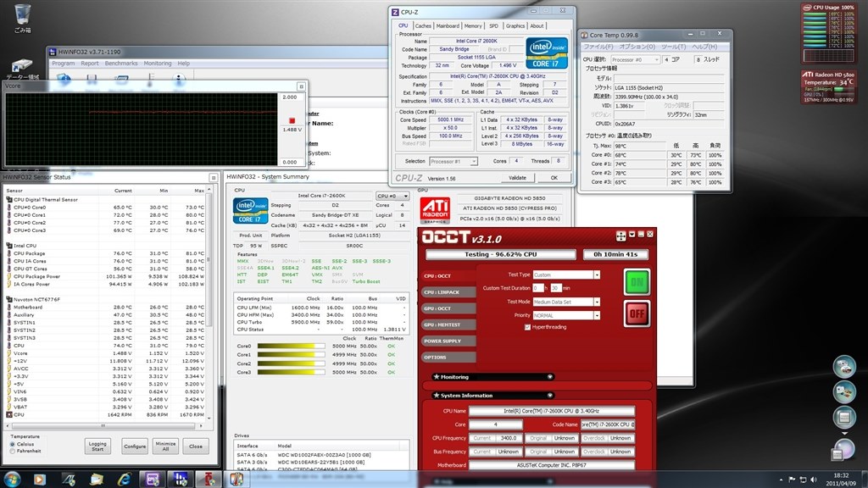Image resolution: width=868 pixels, height=488 pixels.
Task: Click the volume speaker icon in system tray
Action: [814, 480]
